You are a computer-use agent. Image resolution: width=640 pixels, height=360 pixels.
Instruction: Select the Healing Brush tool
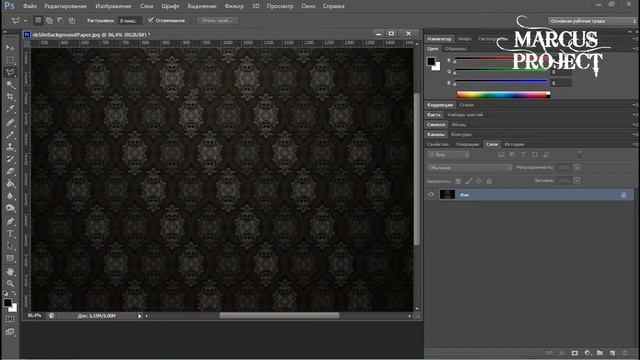pyautogui.click(x=10, y=122)
